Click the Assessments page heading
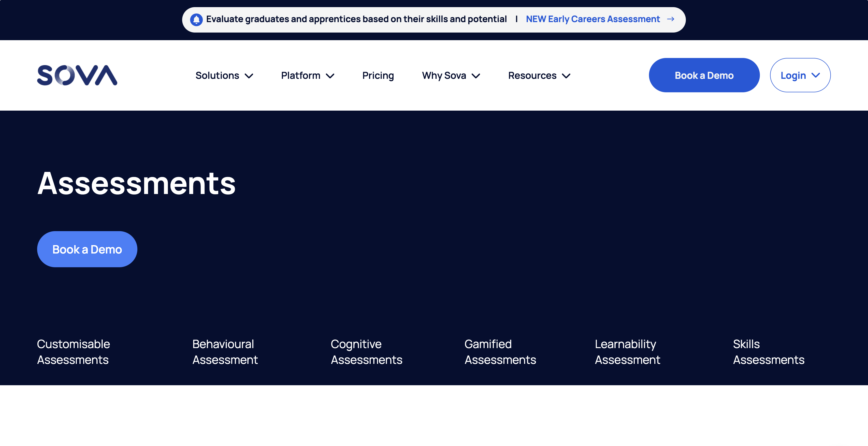 coord(136,183)
